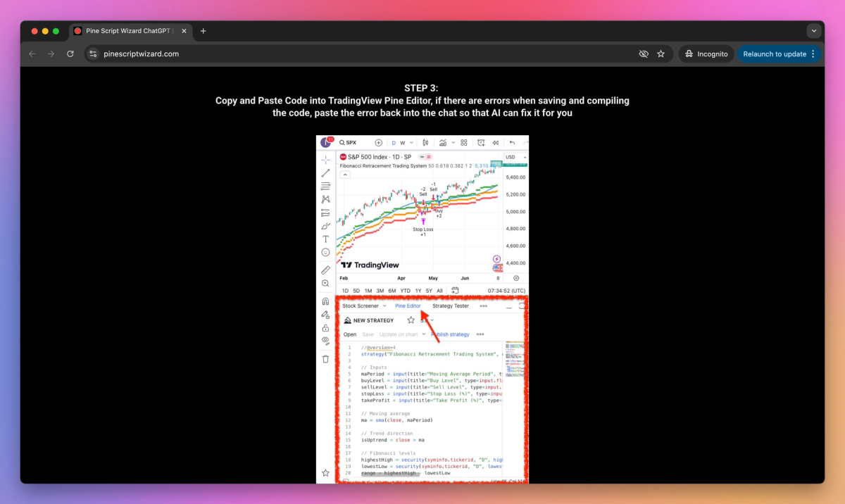The height and width of the screenshot is (504, 845).
Task: Select the forecasting and measurement tool
Action: (x=325, y=213)
